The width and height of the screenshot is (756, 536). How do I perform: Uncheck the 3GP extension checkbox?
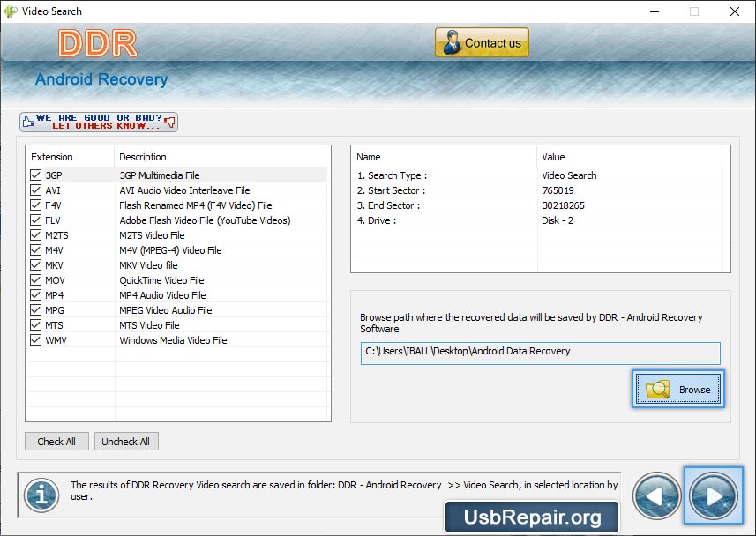pos(35,175)
